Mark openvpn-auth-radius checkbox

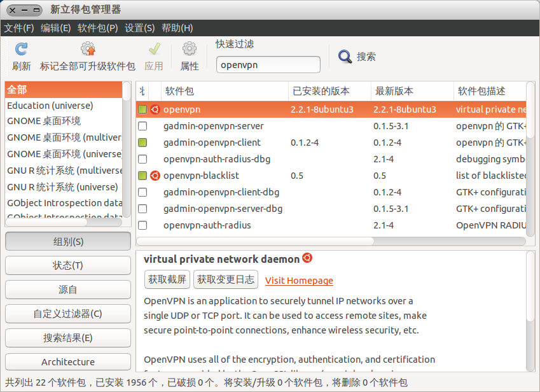point(142,225)
